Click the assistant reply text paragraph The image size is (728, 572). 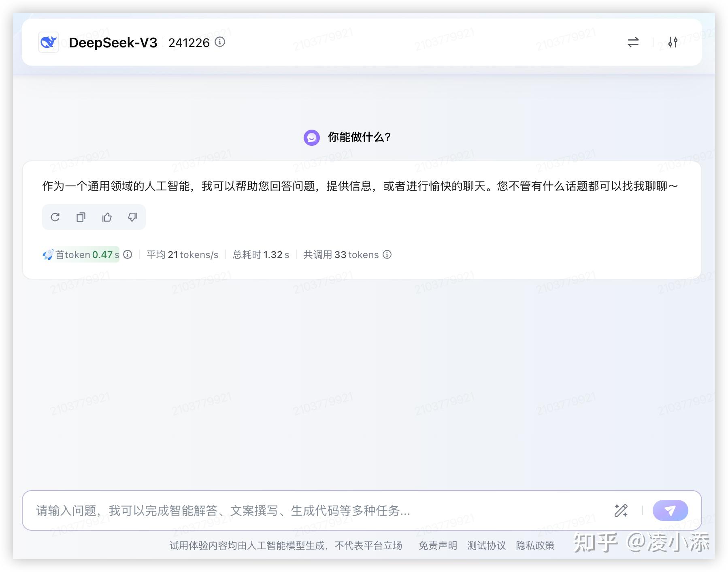pyautogui.click(x=360, y=186)
